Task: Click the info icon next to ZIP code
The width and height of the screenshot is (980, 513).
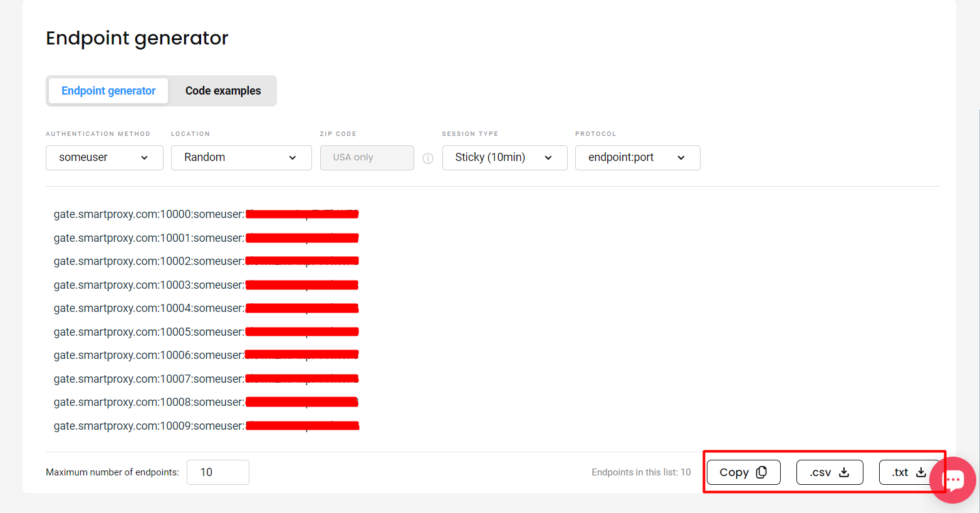Action: [x=428, y=158]
